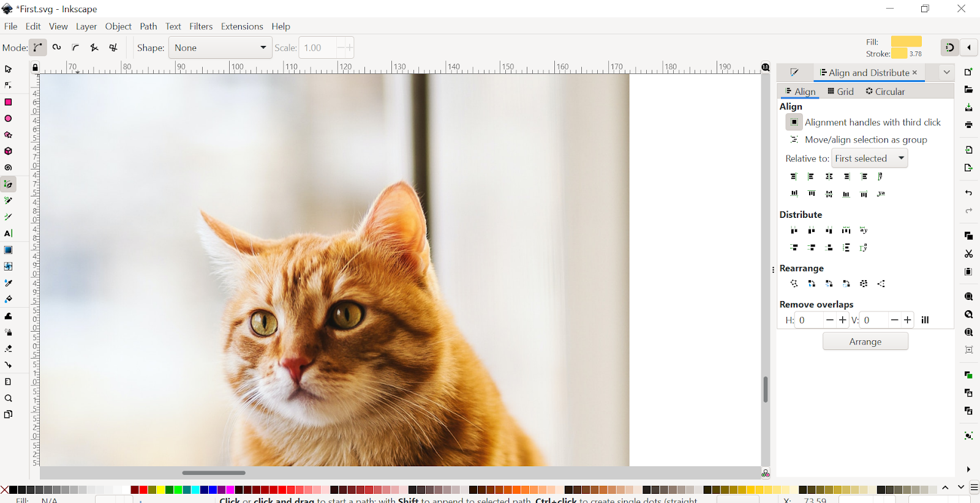Activate the Spray tool

9,332
